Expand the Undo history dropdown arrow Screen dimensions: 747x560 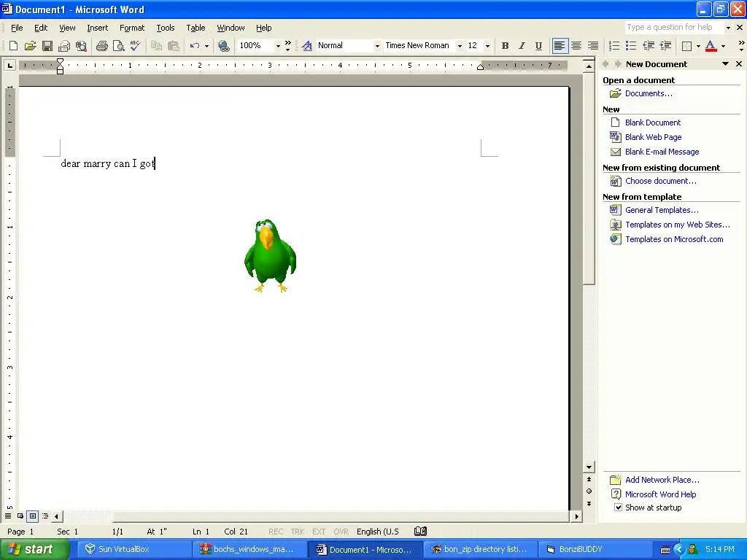tap(206, 46)
